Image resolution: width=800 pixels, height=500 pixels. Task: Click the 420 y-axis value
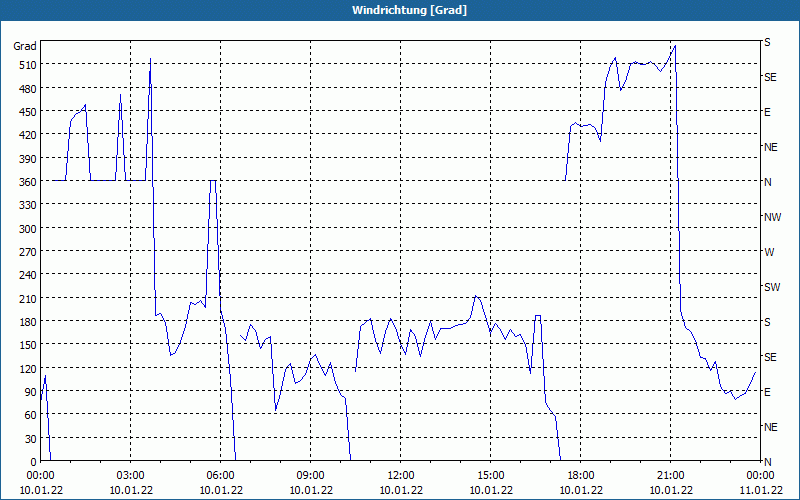pos(28,135)
